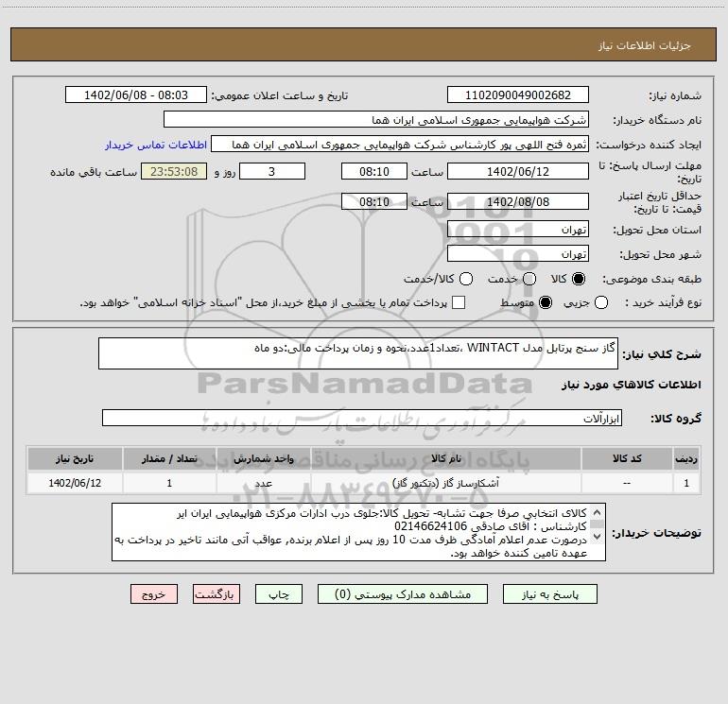Image resolution: width=728 pixels, height=704 pixels.
Task: Click the جزئیات اطلاعات نیاز header title
Action: pyautogui.click(x=645, y=45)
